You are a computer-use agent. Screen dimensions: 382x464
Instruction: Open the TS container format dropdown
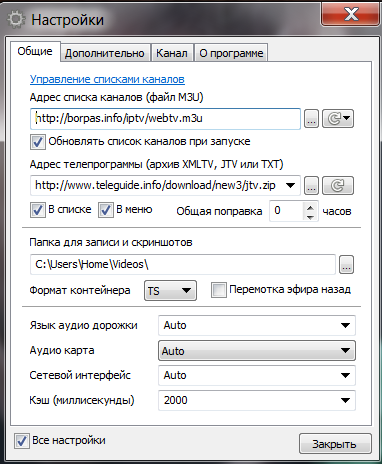(170, 291)
